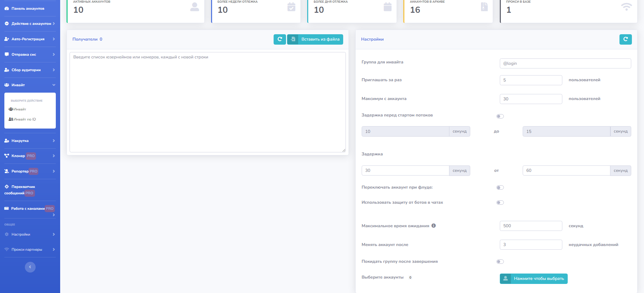Expand Настройки sidebar submenu chevron
The height and width of the screenshot is (293, 644).
pyautogui.click(x=54, y=234)
